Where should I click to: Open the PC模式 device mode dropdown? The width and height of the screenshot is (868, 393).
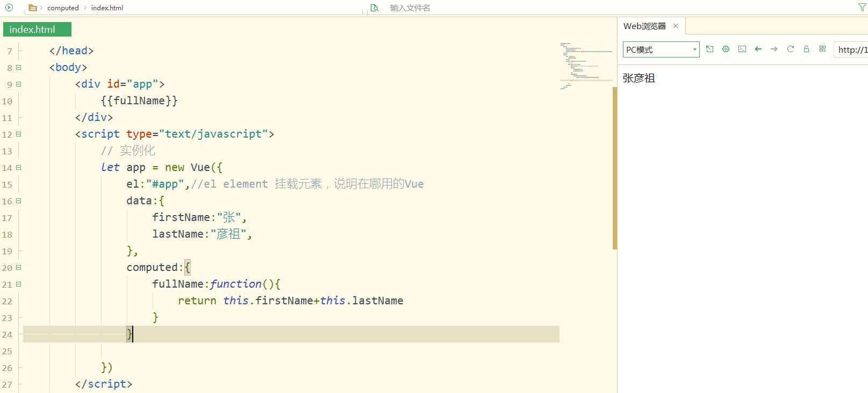coord(661,49)
